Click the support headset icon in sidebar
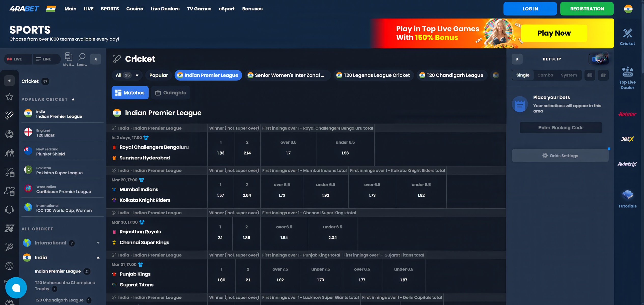 pos(9,209)
